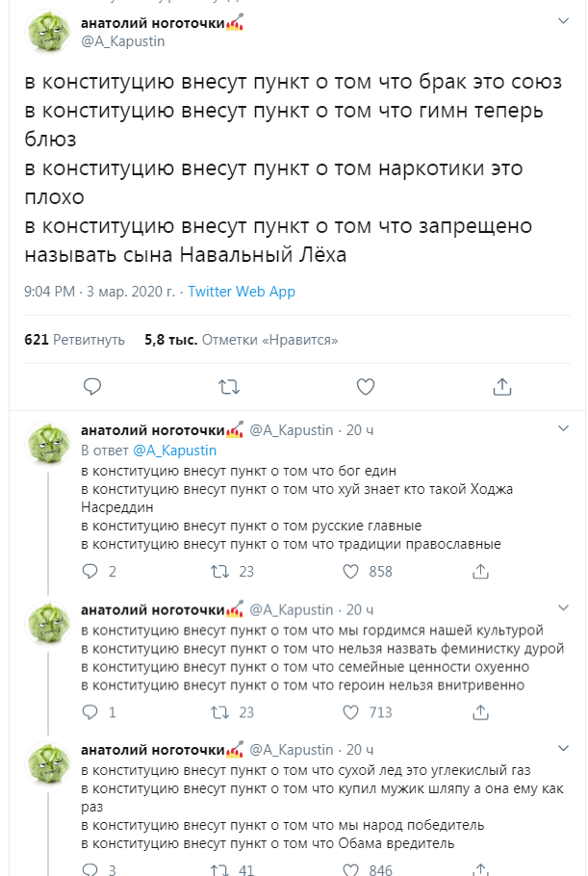Reply to the tweet with 713 likes

click(x=89, y=712)
